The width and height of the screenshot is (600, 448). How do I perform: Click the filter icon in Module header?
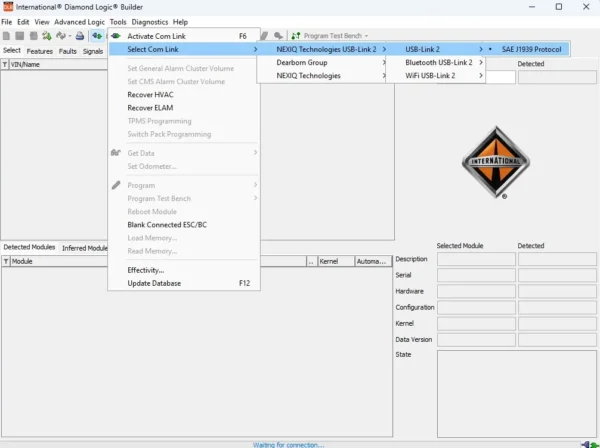point(6,261)
